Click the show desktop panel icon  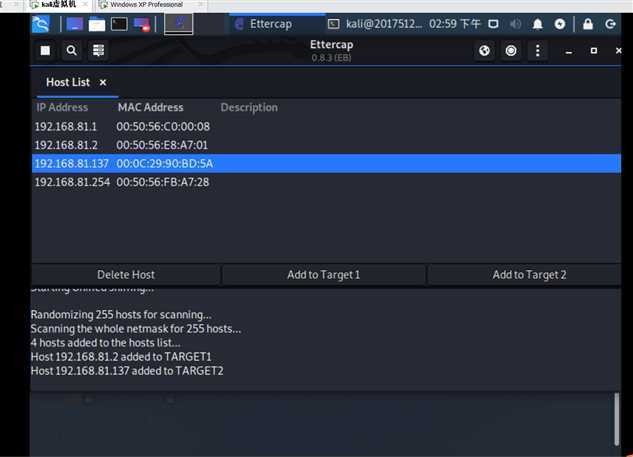tap(75, 24)
